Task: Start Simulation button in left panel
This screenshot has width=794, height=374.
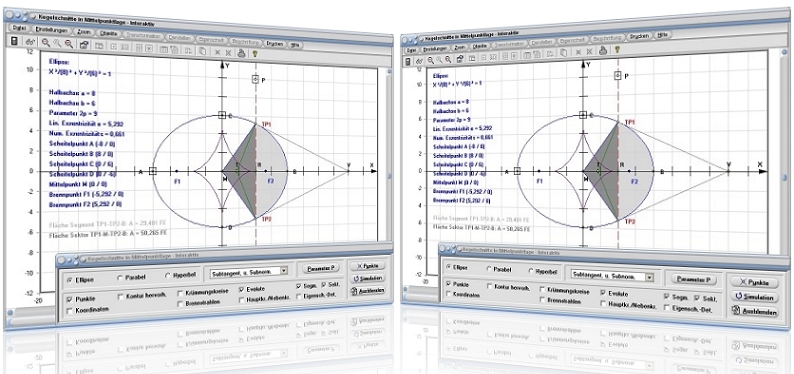Action: pyautogui.click(x=367, y=278)
